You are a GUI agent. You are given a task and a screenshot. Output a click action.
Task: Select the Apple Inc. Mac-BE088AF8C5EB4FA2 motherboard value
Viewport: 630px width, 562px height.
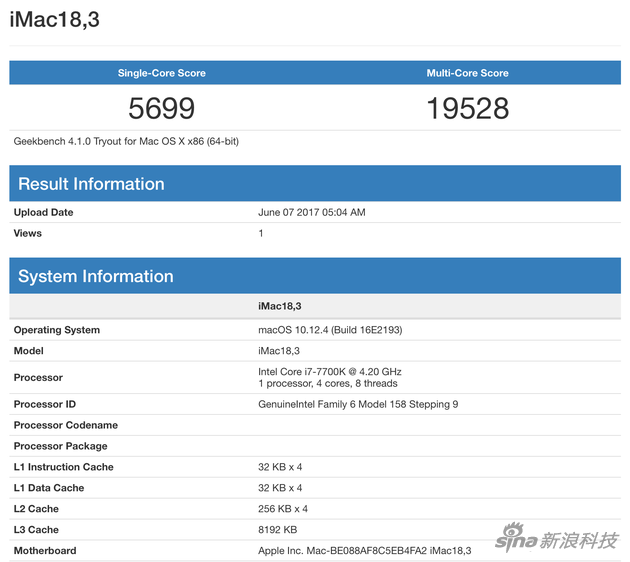pos(365,550)
